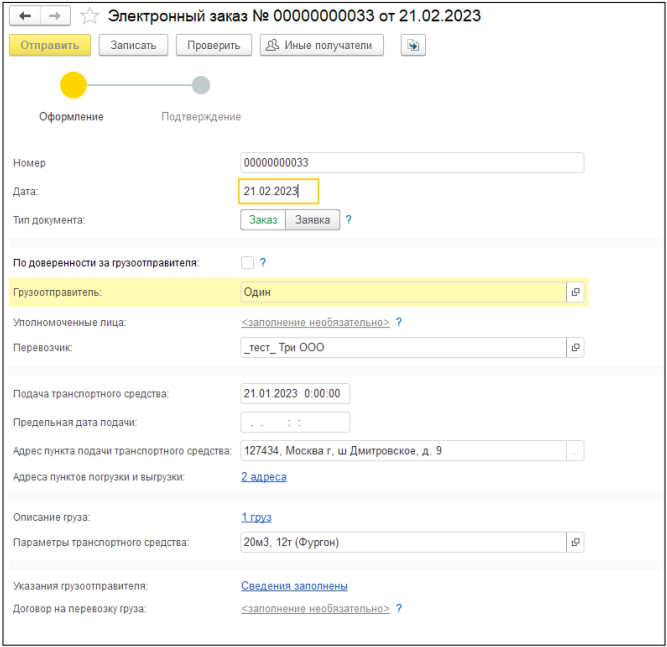The height and width of the screenshot is (647, 667).
Task: Click the forward navigation arrow
Action: click(x=56, y=17)
